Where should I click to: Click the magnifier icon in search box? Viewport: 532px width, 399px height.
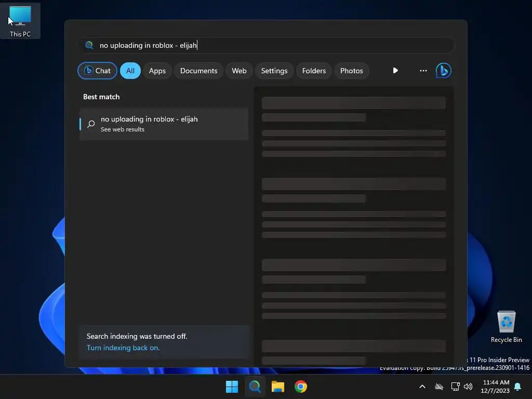pos(89,45)
